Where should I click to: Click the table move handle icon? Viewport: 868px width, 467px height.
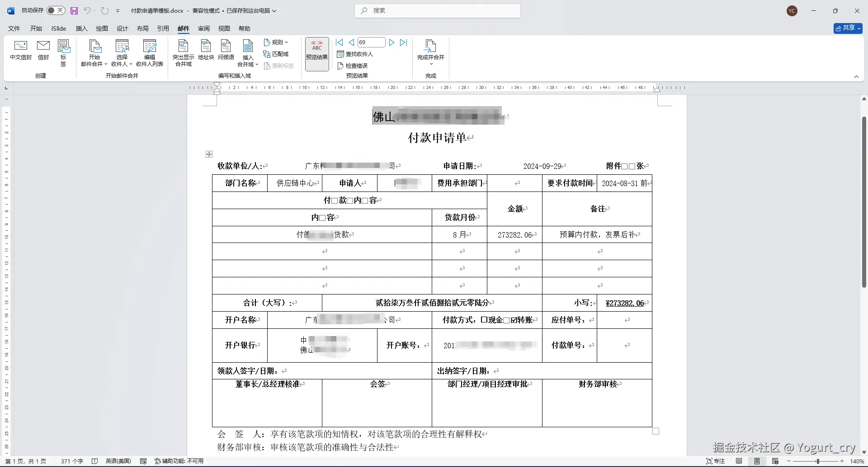click(x=209, y=154)
